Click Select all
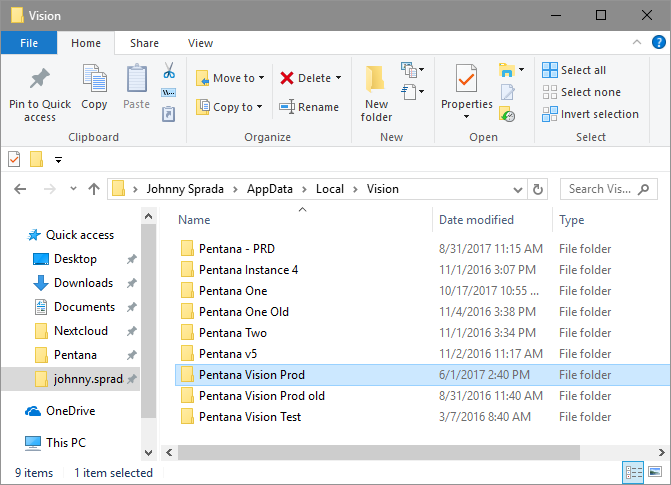The image size is (671, 485). point(574,70)
